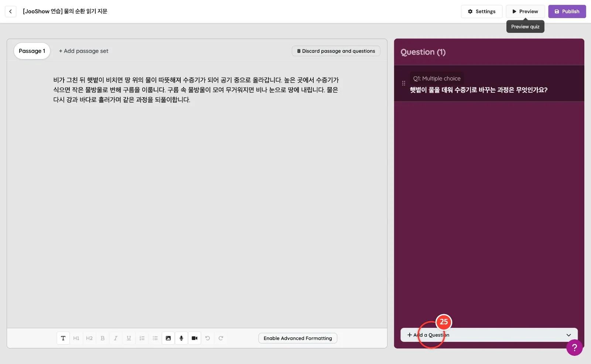This screenshot has height=364, width=591.
Task: Discard passage and questions
Action: click(336, 51)
